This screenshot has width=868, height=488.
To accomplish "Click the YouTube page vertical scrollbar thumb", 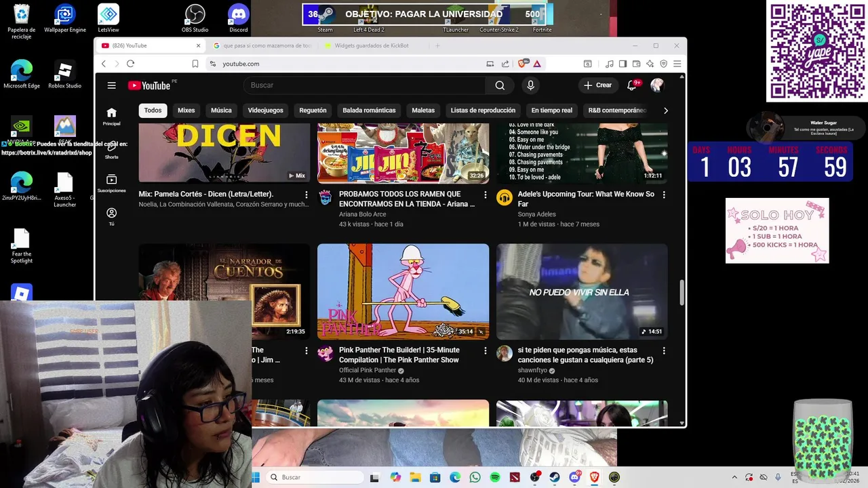I will coord(682,292).
